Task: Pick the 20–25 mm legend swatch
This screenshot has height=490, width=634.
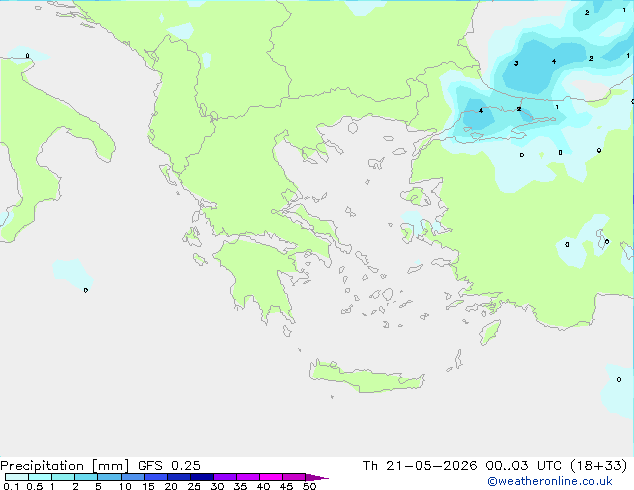Action: 179,477
